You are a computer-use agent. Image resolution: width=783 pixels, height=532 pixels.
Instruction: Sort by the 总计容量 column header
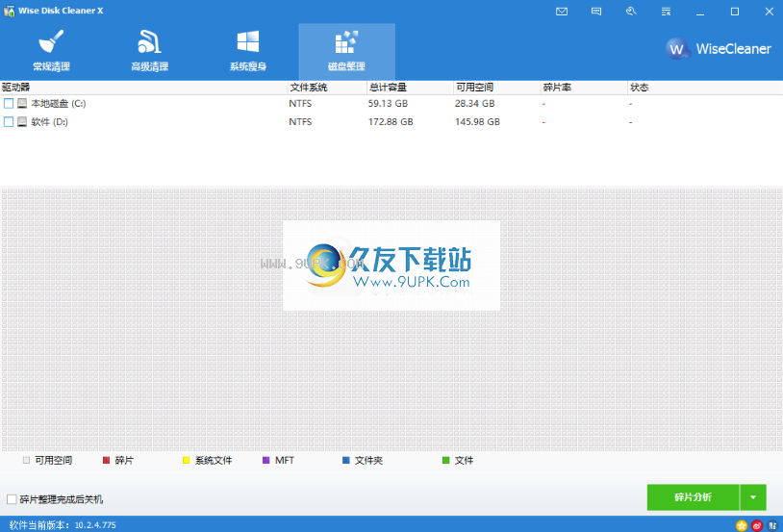(410, 88)
